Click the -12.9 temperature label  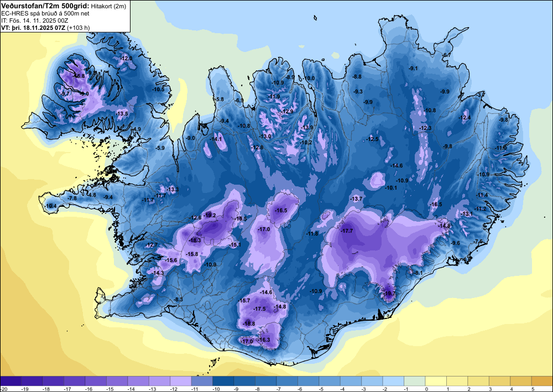click(288, 111)
